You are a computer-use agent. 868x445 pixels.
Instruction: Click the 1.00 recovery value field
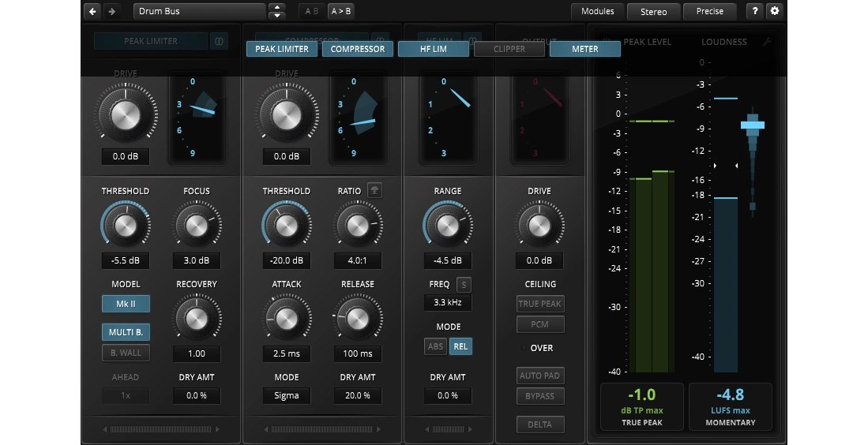coord(197,353)
